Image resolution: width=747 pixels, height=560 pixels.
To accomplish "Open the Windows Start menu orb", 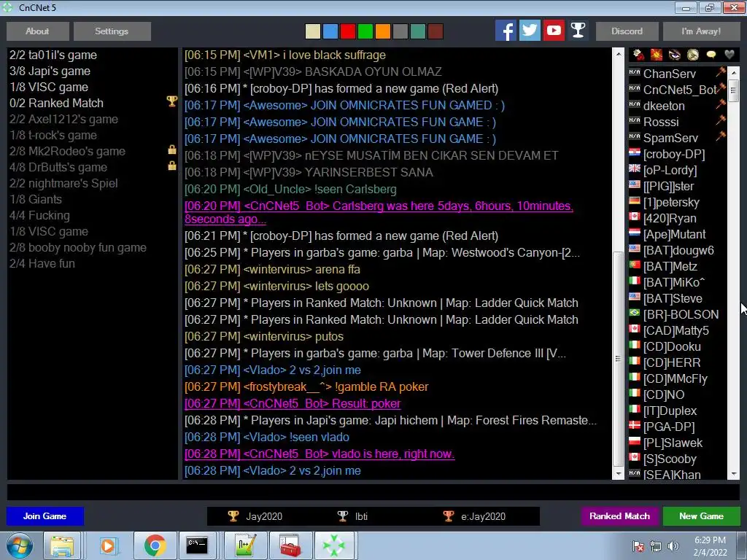I will point(19,545).
